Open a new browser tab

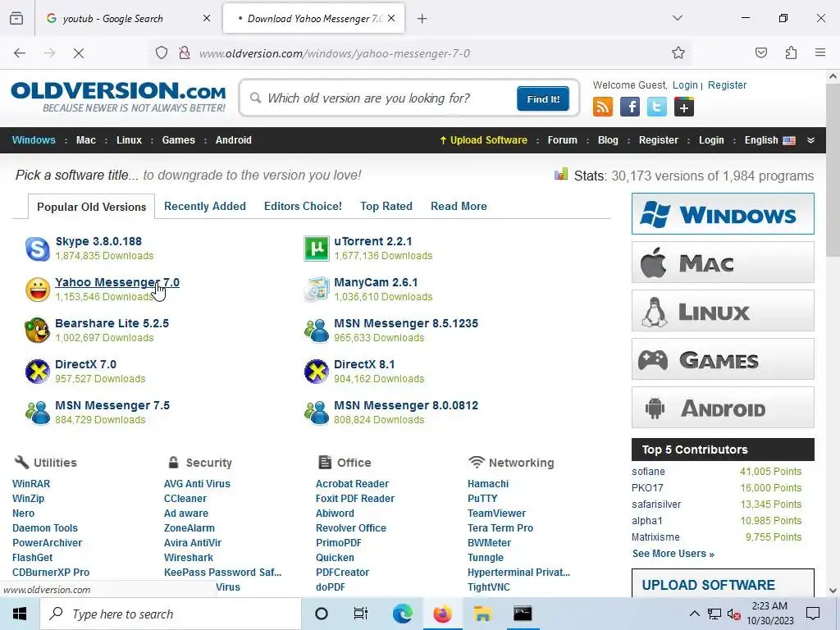coord(422,19)
